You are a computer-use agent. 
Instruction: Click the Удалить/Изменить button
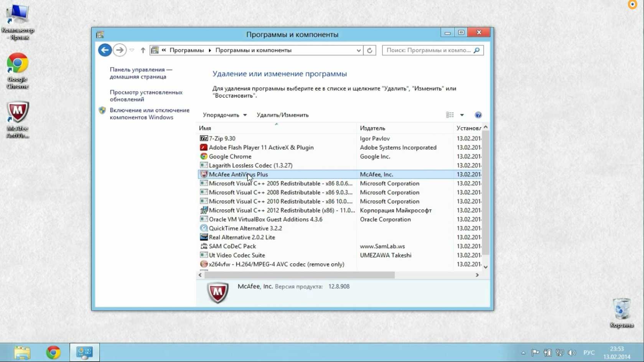[x=282, y=115]
